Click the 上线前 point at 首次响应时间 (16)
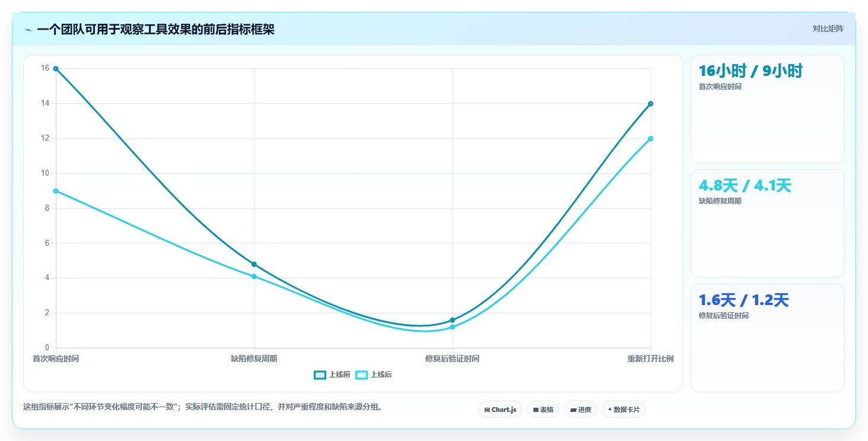 [x=56, y=69]
